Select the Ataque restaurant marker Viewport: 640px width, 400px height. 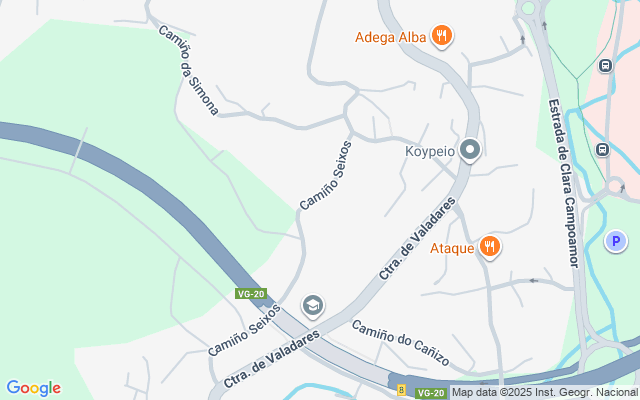489,247
